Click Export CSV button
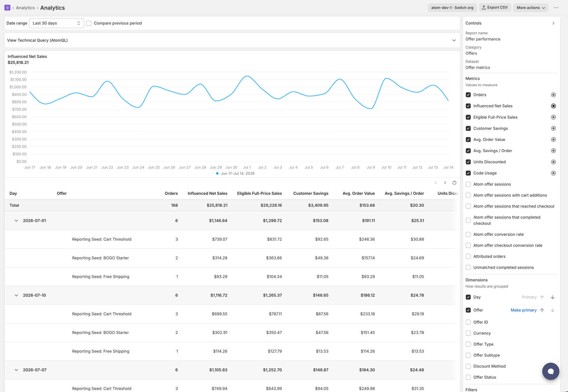The height and width of the screenshot is (392, 568). tap(495, 7)
